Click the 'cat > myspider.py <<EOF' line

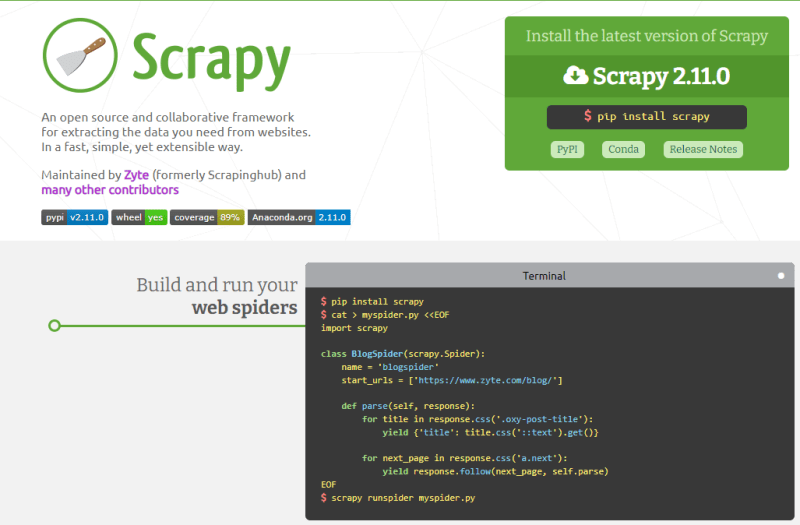[385, 315]
